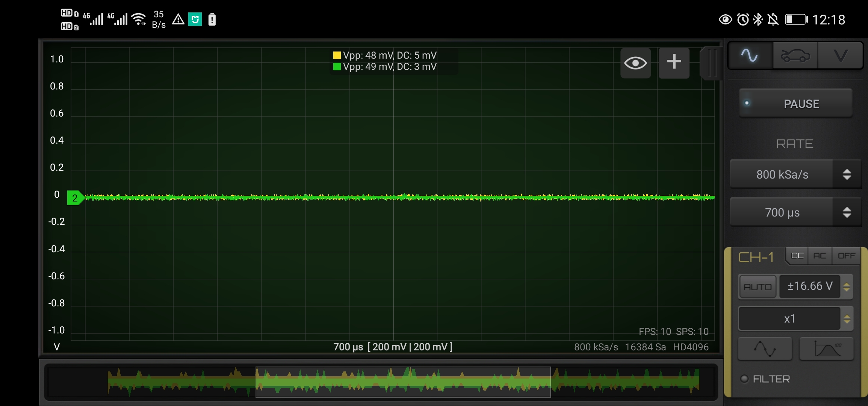Screen dimensions: 868x406
Task: Click the waveform signal icon in CH-1 panel
Action: pyautogui.click(x=765, y=349)
